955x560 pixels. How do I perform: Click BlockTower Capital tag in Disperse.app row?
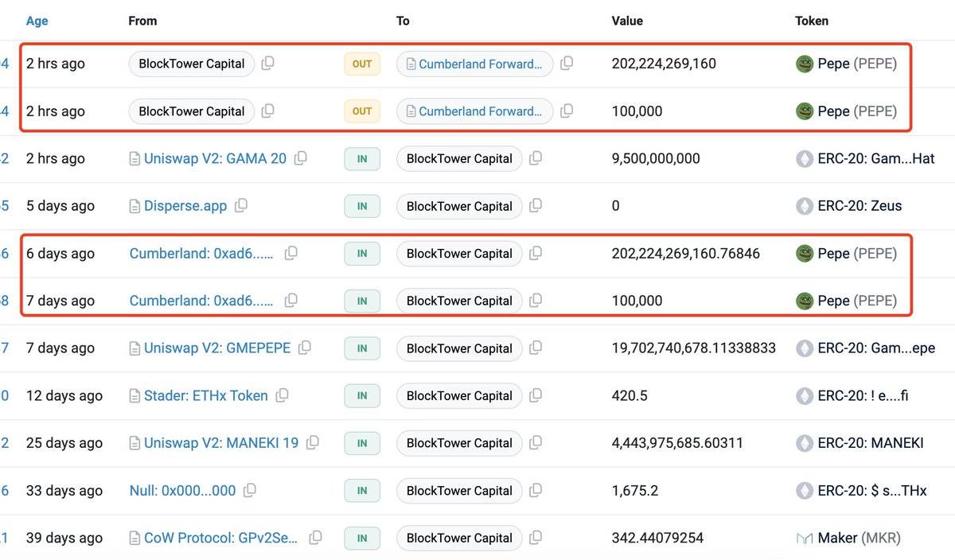(459, 206)
